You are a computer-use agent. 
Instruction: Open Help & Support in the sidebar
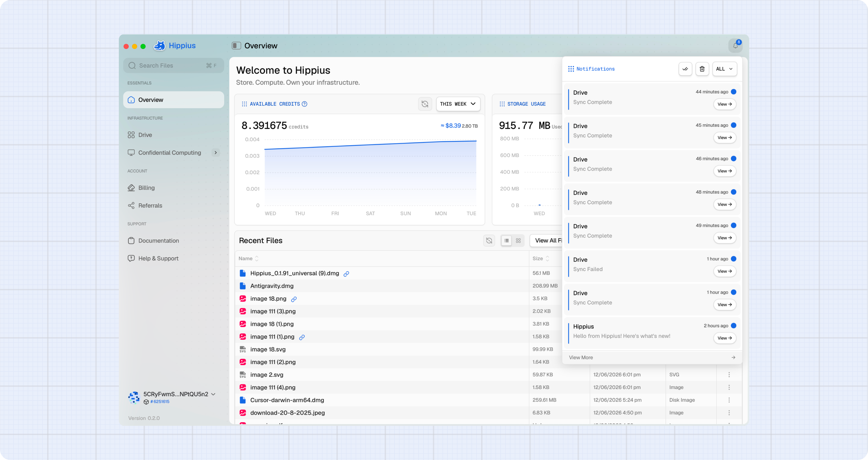174,258
